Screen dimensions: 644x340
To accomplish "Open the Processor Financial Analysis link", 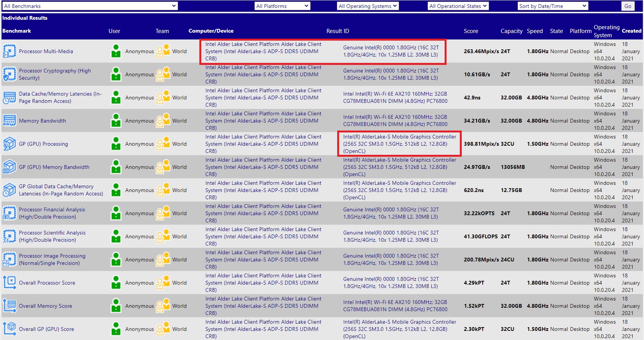I will click(x=52, y=213).
